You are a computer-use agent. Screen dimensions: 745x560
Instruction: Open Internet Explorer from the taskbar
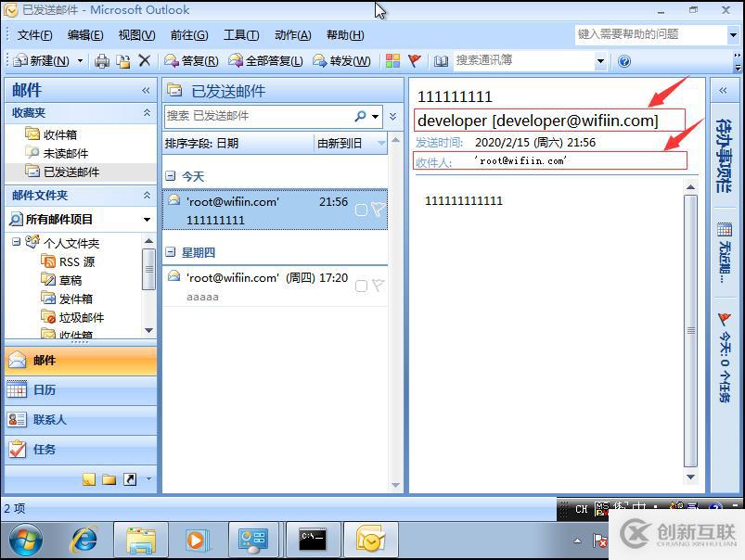(x=84, y=540)
